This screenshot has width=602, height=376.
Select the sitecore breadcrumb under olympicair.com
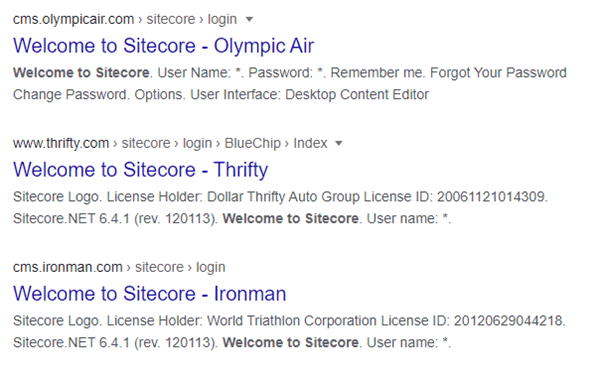click(171, 19)
